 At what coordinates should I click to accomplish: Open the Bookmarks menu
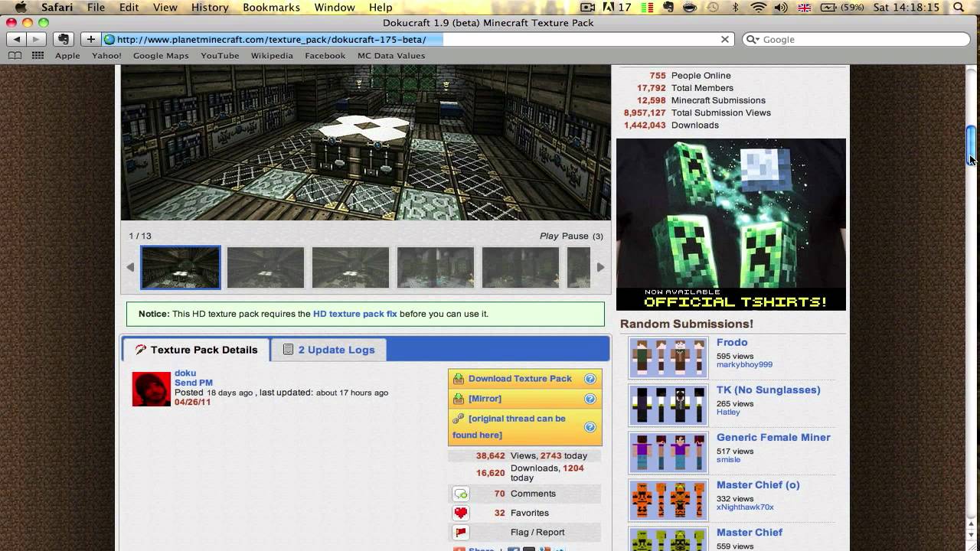click(271, 8)
